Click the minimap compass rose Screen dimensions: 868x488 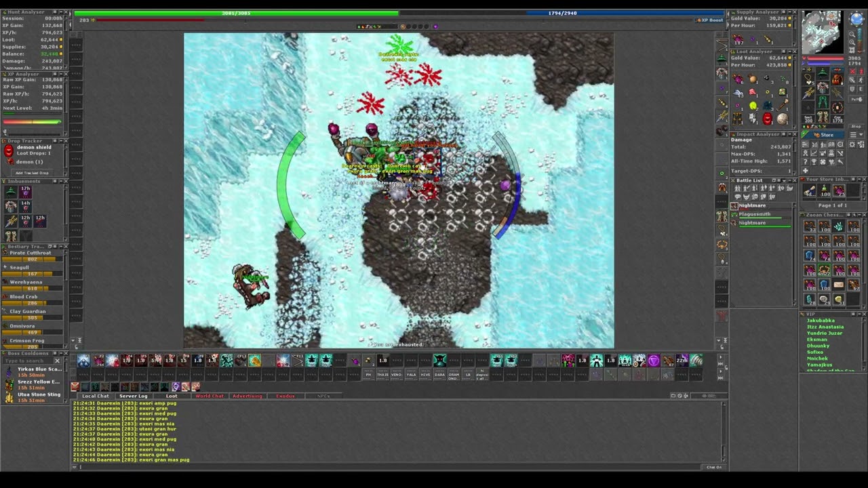pyautogui.click(x=856, y=19)
